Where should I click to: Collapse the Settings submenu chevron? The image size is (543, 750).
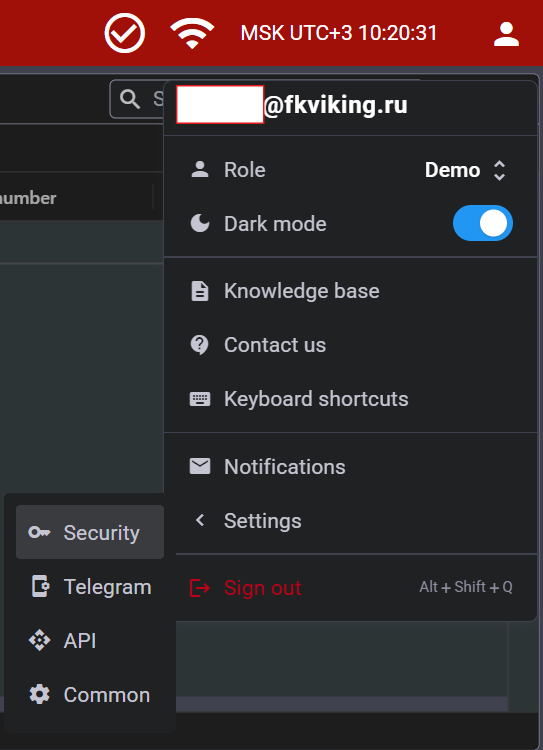200,520
